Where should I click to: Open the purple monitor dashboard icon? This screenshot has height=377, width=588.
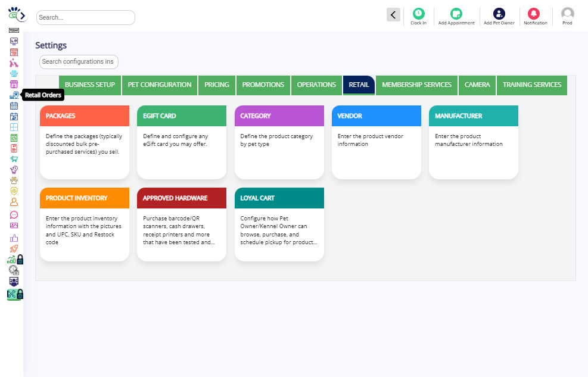14,41
